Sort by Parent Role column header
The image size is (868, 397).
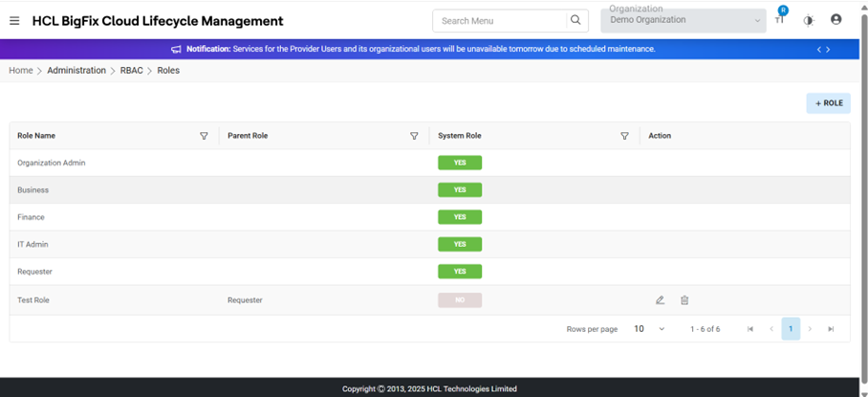pyautogui.click(x=248, y=136)
